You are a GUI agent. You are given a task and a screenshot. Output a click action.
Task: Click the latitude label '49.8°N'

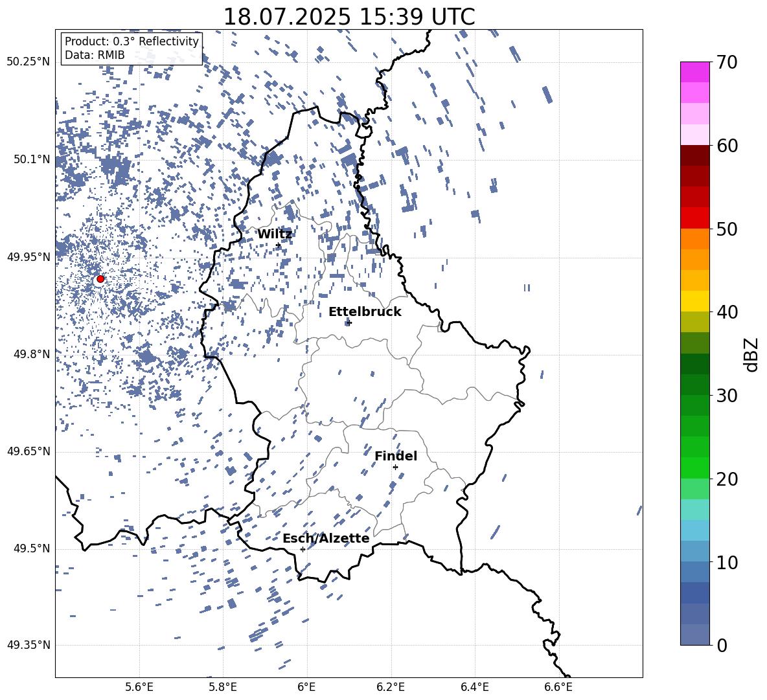[x=32, y=354]
